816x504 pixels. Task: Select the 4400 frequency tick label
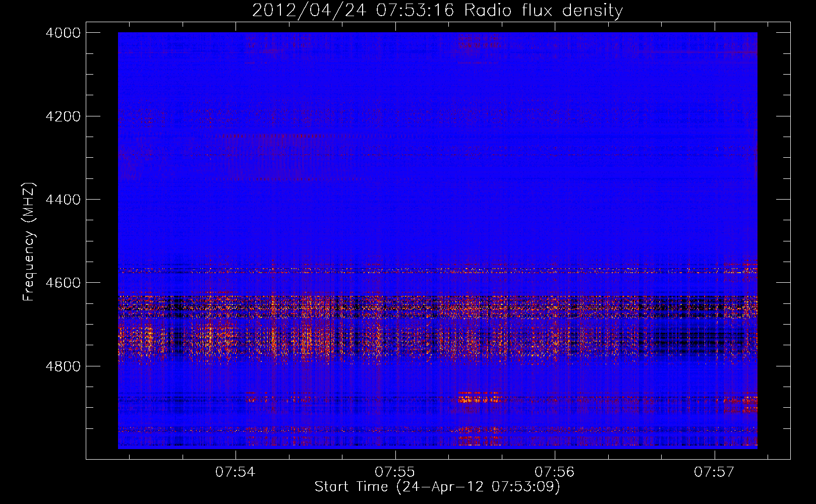pos(63,200)
